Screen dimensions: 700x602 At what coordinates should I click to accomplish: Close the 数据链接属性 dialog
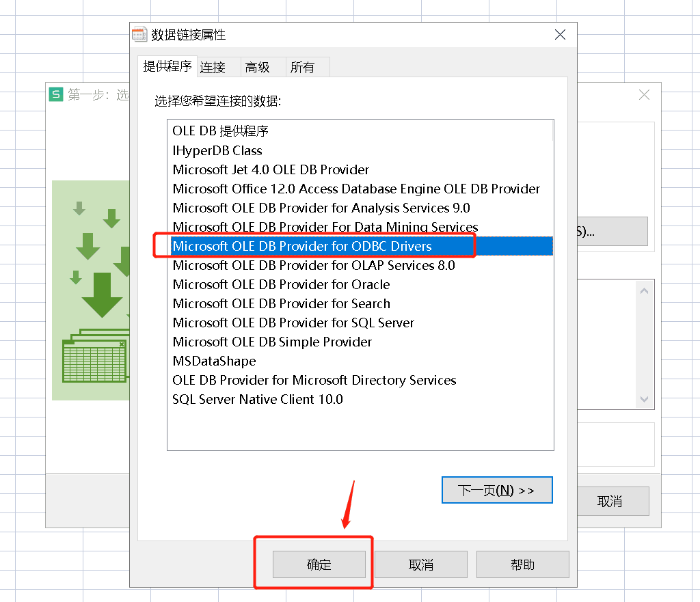point(560,35)
